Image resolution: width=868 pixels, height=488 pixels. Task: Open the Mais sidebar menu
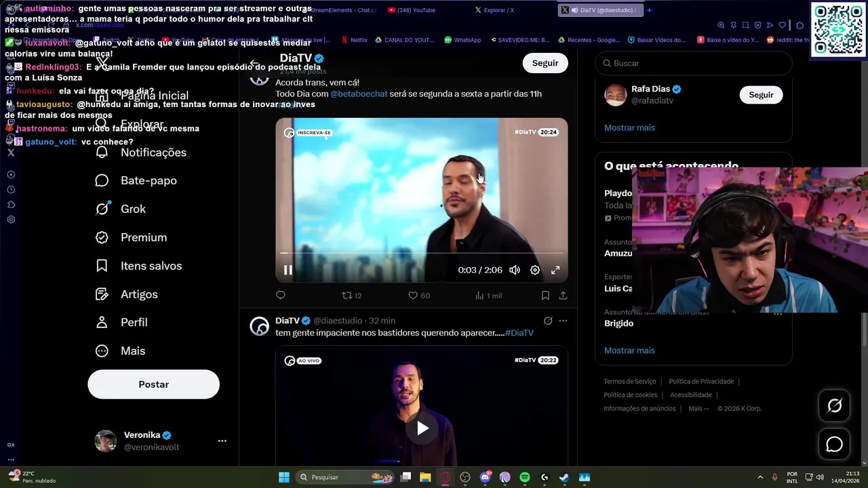[121, 350]
